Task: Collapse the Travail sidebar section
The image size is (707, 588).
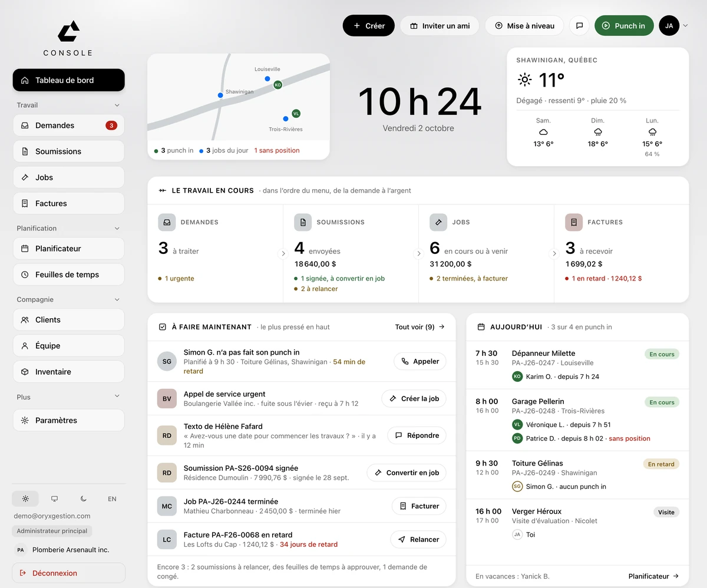Action: 117,105
